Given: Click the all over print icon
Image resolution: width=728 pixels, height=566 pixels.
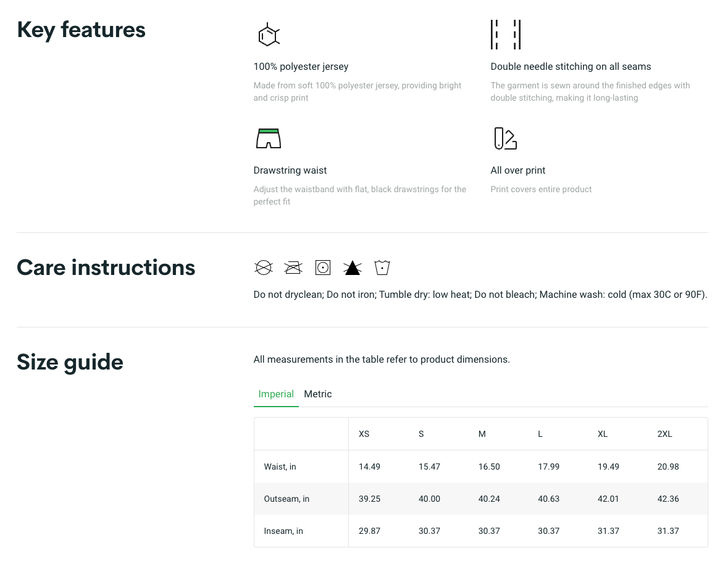Looking at the screenshot, I should coord(505,138).
